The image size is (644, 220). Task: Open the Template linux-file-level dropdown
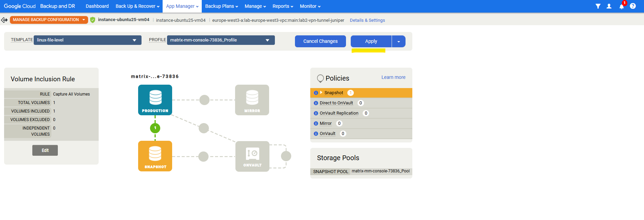87,40
